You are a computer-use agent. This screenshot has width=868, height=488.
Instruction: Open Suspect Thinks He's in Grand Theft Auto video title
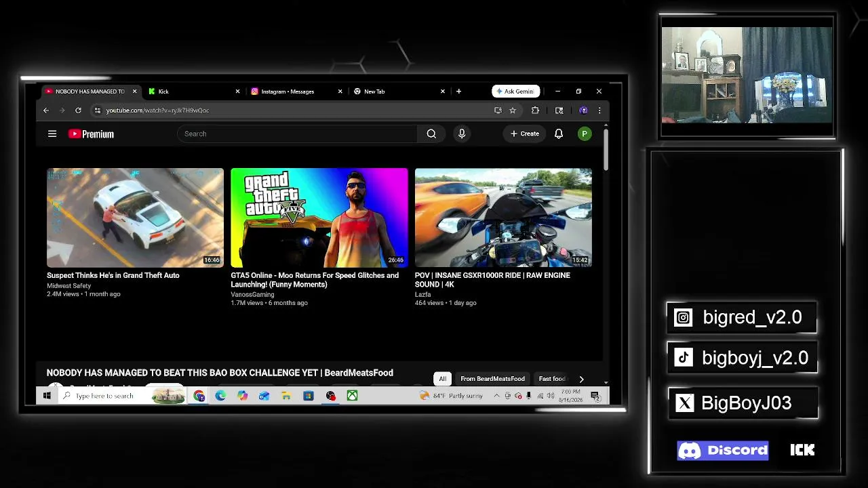tap(113, 275)
